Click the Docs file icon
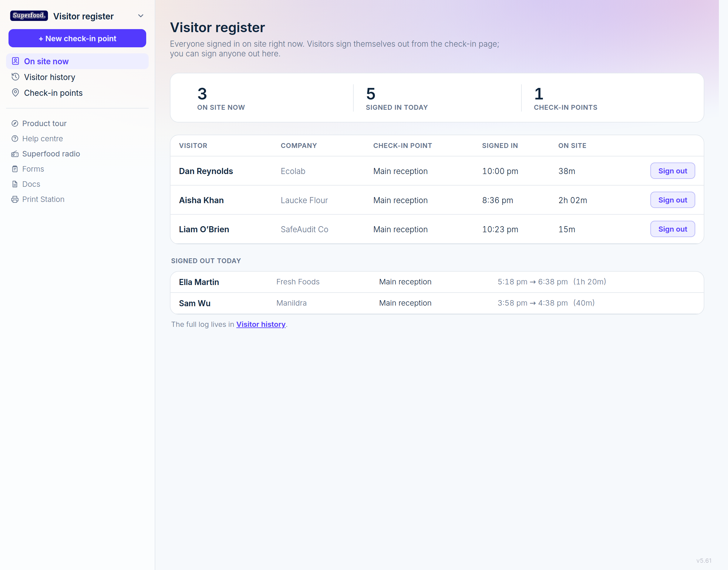This screenshot has height=570, width=728. tap(15, 184)
